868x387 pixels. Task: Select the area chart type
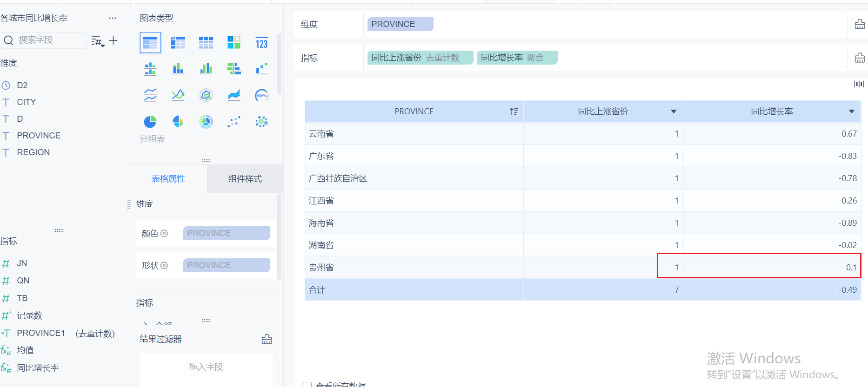coord(234,95)
